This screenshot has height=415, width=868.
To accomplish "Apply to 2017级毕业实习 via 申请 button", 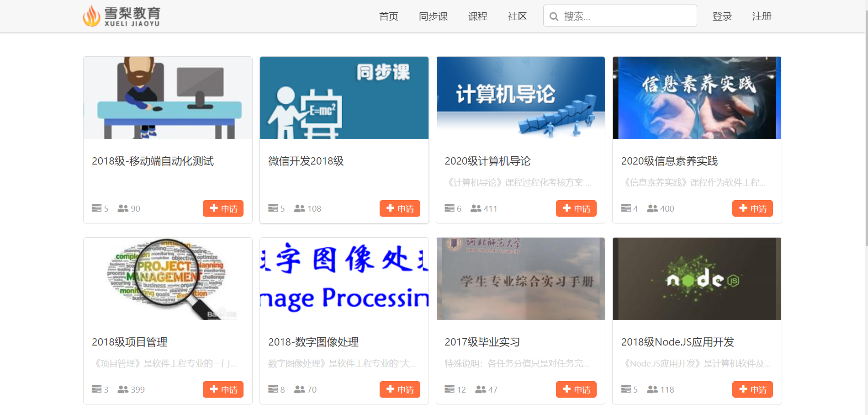I will (x=576, y=389).
